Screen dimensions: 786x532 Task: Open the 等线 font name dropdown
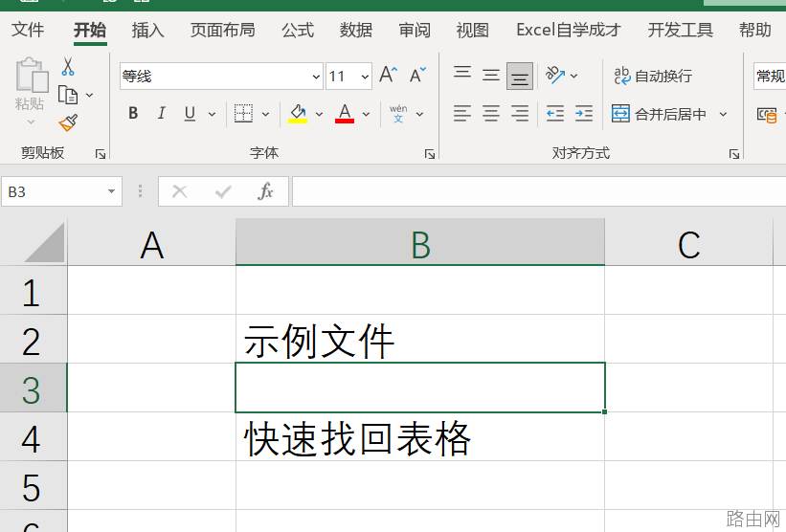click(316, 77)
